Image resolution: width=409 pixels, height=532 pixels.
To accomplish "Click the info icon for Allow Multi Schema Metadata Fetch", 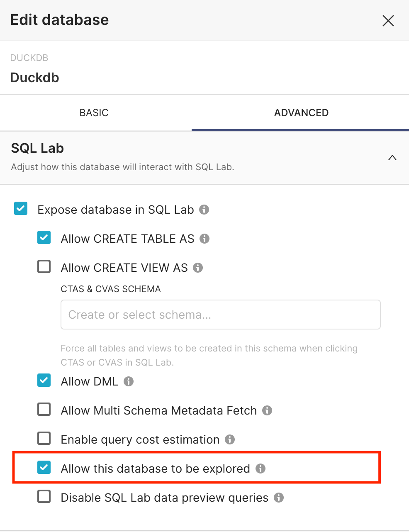I will pyautogui.click(x=268, y=410).
